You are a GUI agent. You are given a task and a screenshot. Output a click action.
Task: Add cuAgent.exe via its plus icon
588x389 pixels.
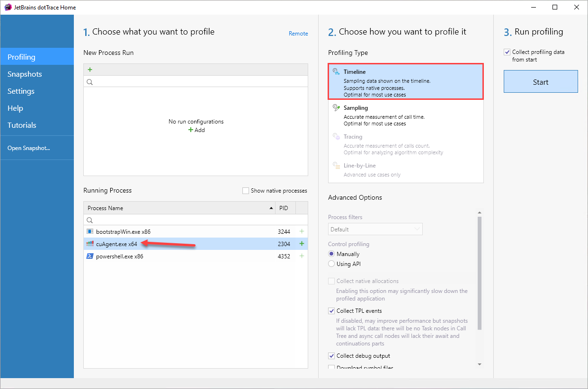click(302, 244)
